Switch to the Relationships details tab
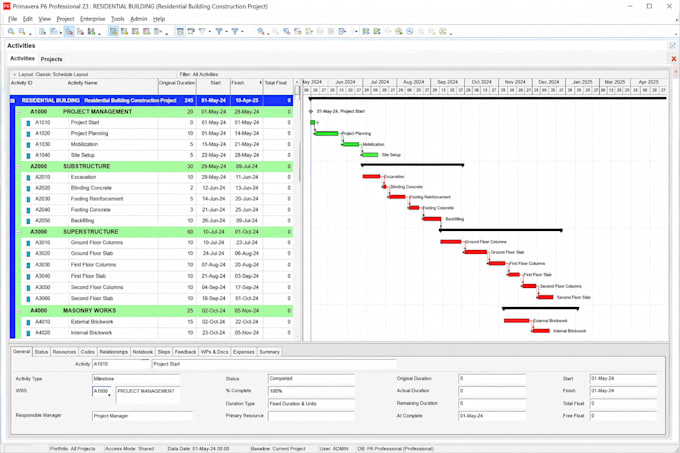The width and height of the screenshot is (680, 453). pos(114,352)
